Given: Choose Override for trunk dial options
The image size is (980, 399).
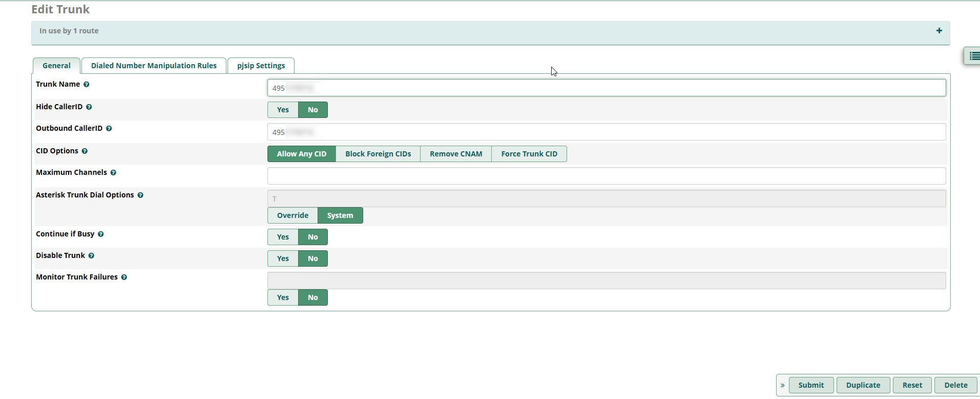Looking at the screenshot, I should [293, 215].
